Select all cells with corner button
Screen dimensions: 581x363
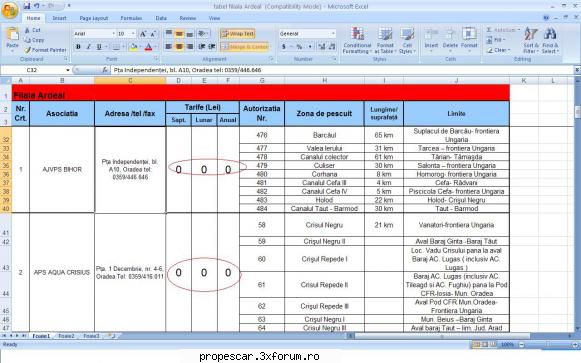pyautogui.click(x=6, y=80)
